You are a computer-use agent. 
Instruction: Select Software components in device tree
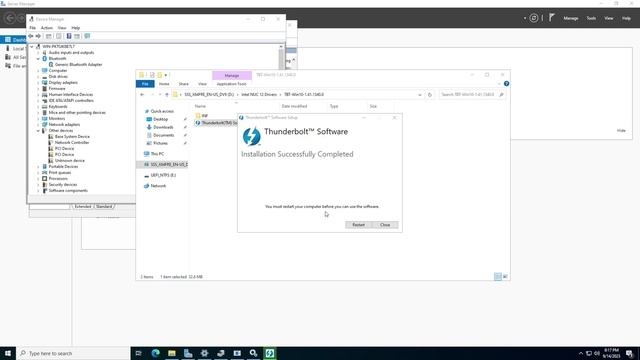[68, 191]
